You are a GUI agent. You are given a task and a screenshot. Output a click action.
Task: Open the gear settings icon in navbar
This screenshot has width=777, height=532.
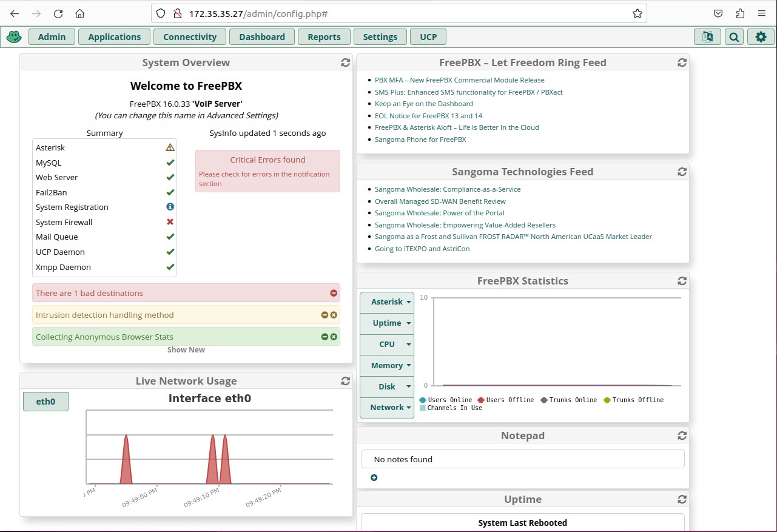pyautogui.click(x=761, y=37)
